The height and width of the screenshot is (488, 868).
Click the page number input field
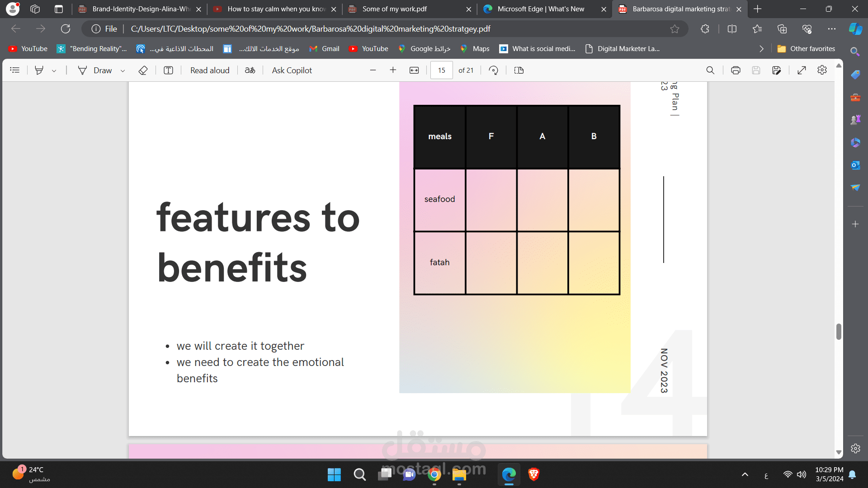[441, 70]
